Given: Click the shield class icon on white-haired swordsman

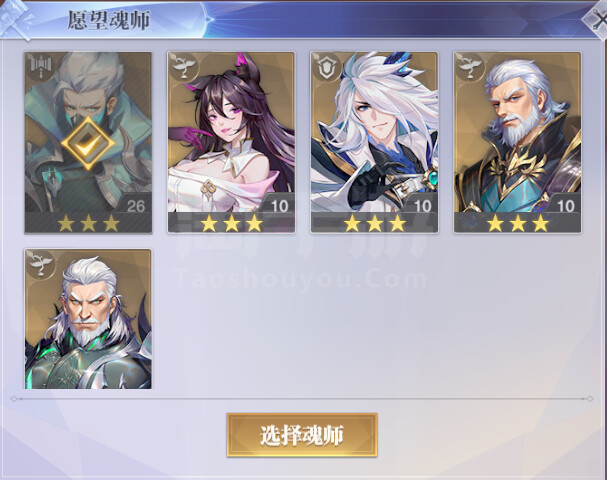Looking at the screenshot, I should 326,67.
